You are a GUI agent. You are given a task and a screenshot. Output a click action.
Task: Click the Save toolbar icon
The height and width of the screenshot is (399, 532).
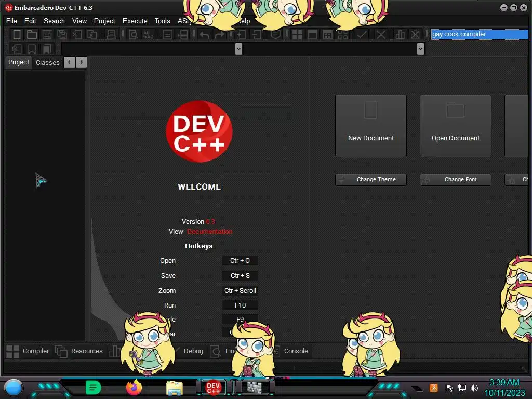click(x=47, y=35)
